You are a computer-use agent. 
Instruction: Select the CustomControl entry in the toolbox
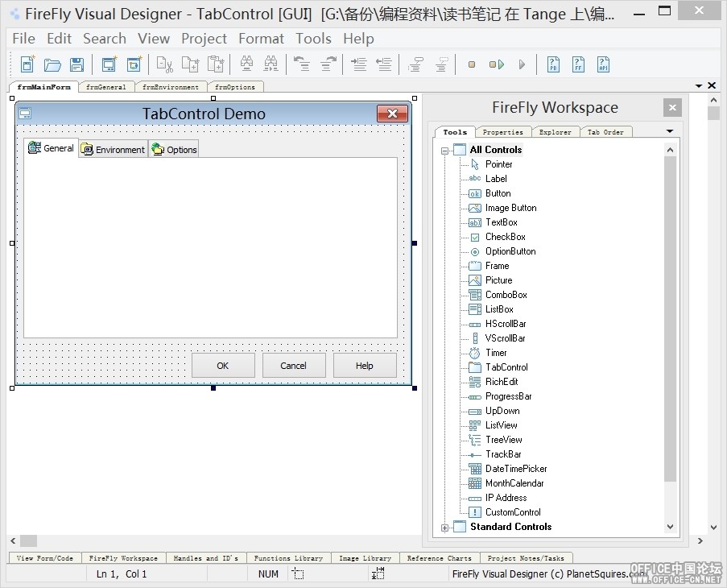505,512
